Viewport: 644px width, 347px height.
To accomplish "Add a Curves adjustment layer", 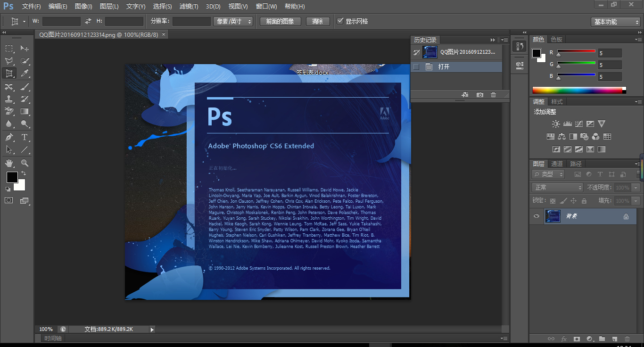I will click(x=578, y=124).
